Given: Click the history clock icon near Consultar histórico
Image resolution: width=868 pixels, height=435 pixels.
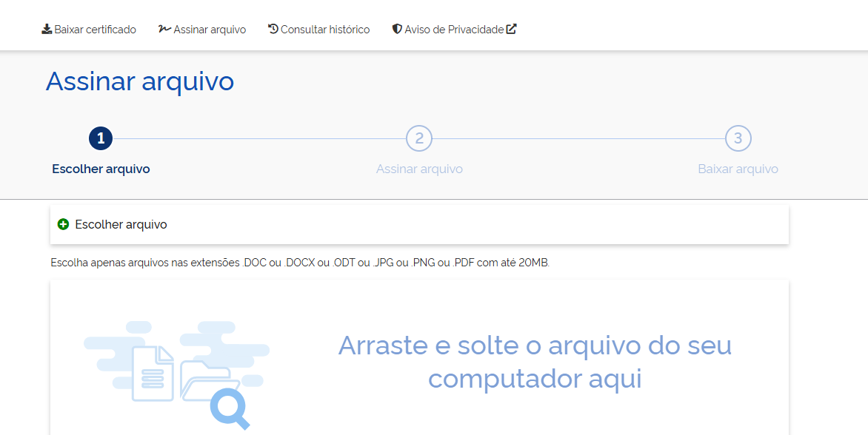Looking at the screenshot, I should coord(272,29).
